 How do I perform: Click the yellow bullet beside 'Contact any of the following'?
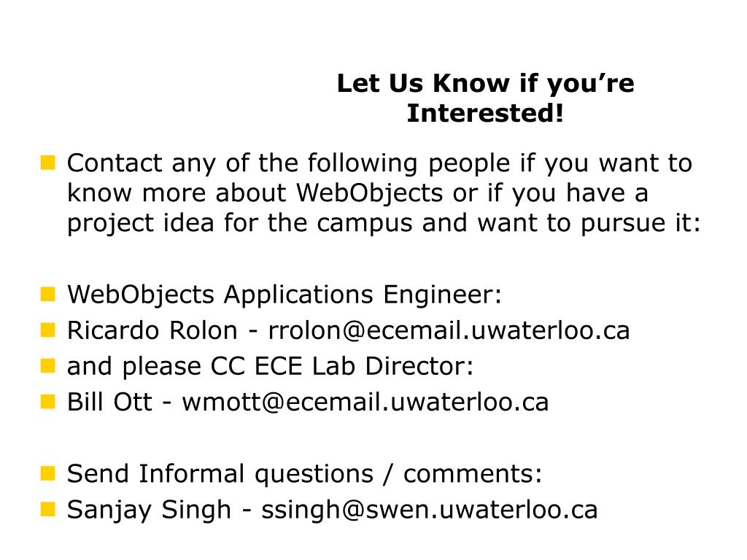coord(48,163)
